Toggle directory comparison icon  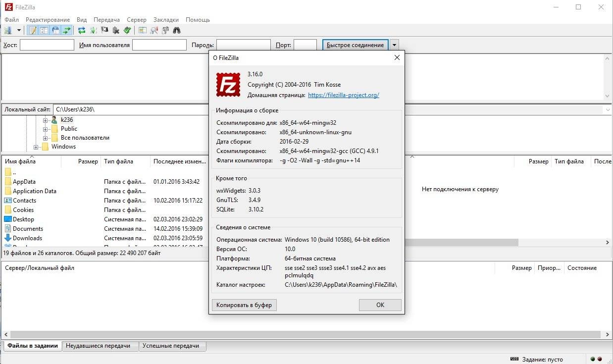(x=154, y=30)
